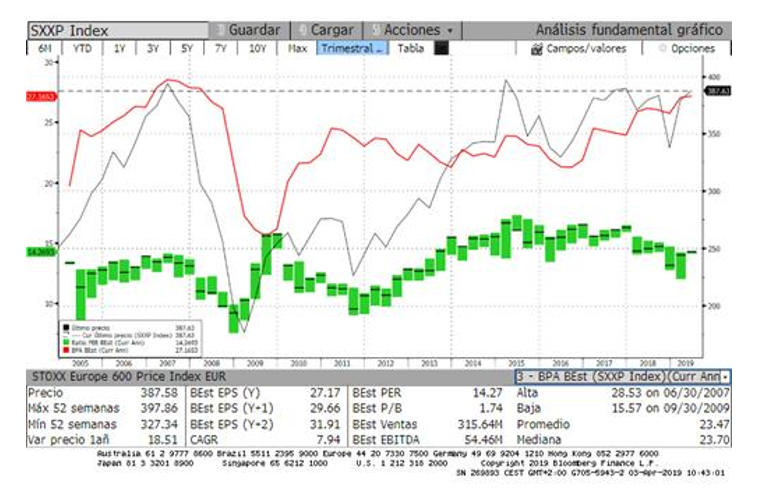Choose the 5Y time range

click(187, 48)
